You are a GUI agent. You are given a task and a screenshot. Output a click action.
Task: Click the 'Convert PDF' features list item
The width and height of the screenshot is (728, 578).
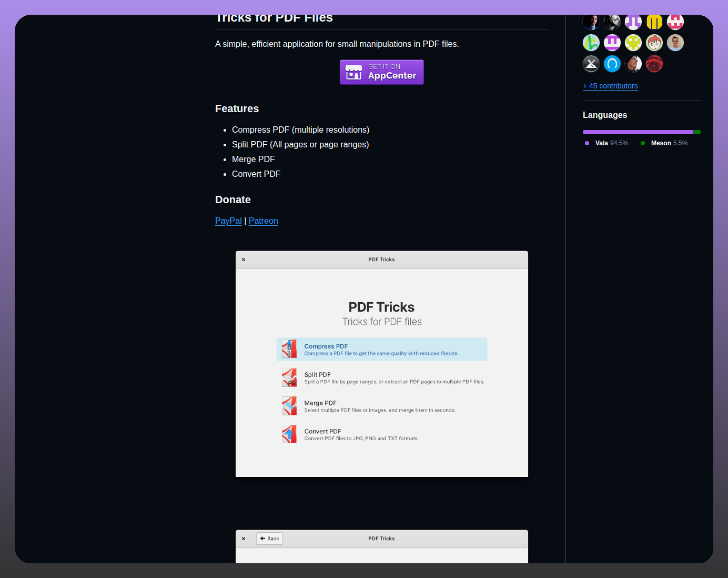pyautogui.click(x=256, y=174)
